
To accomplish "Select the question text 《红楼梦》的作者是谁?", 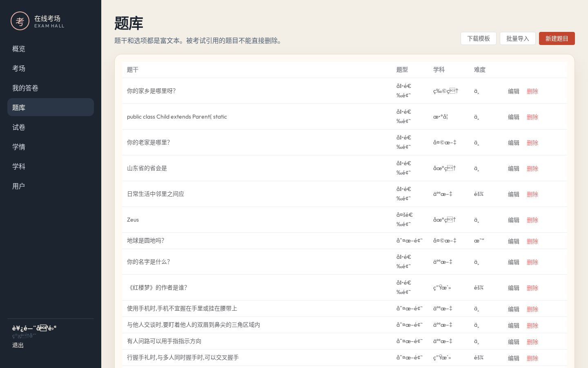I will pos(157,287).
